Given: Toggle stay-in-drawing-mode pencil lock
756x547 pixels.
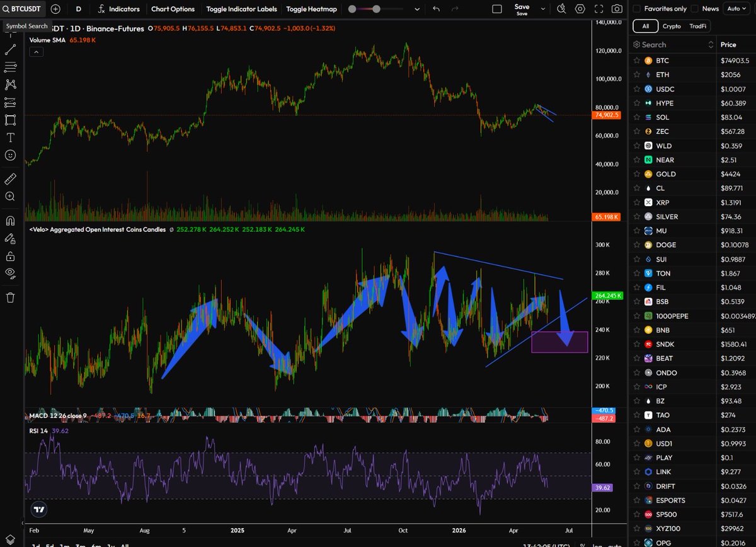Looking at the screenshot, I should pyautogui.click(x=11, y=239).
